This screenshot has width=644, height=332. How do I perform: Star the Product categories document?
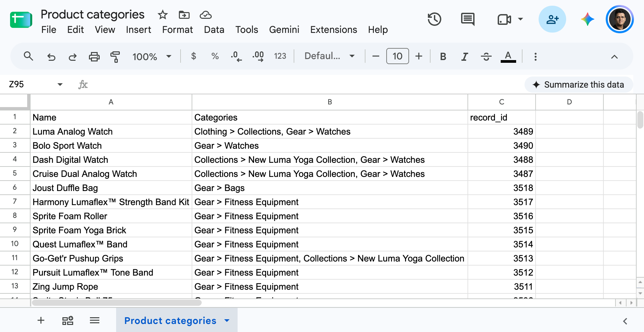[163, 15]
